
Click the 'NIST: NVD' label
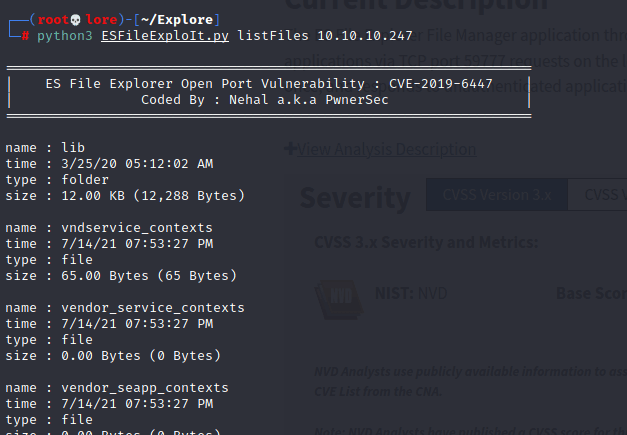click(411, 293)
